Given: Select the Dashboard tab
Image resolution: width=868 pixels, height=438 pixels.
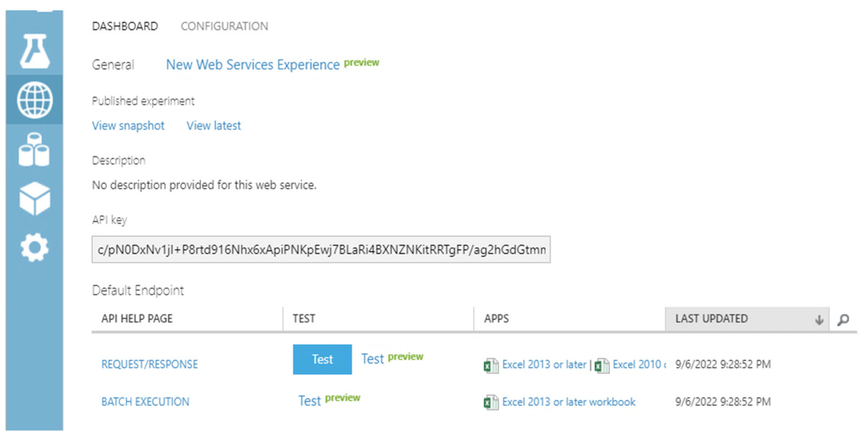Looking at the screenshot, I should (125, 26).
